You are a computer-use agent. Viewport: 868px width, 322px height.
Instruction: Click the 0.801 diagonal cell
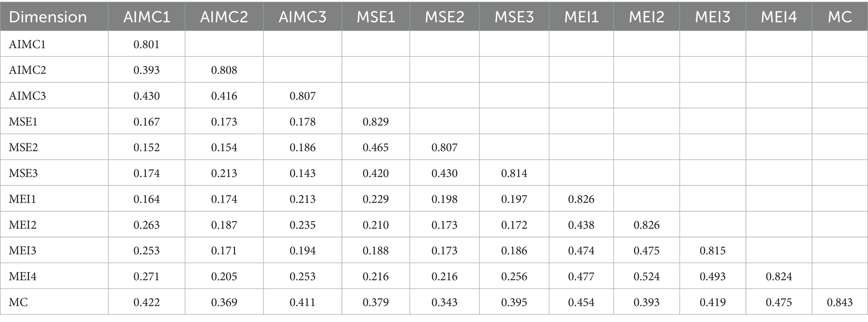[146, 44]
